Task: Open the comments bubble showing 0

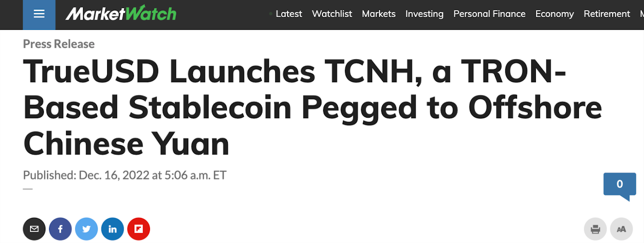Action: pos(619,184)
